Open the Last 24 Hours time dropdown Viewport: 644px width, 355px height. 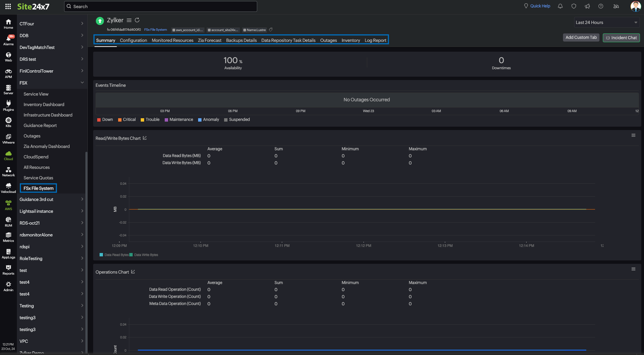pyautogui.click(x=606, y=23)
